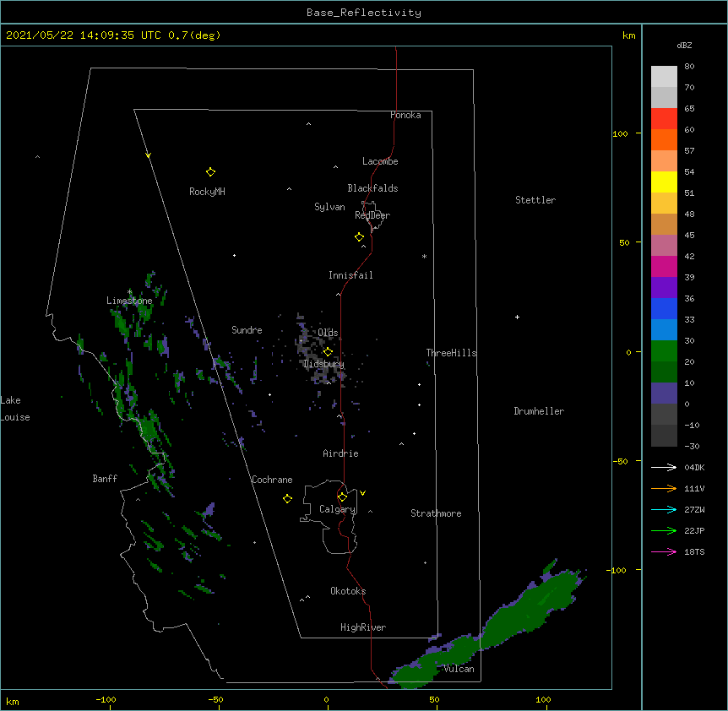Viewport: 728px width, 711px height.
Task: Click the HighRiver label
Action: (x=363, y=627)
